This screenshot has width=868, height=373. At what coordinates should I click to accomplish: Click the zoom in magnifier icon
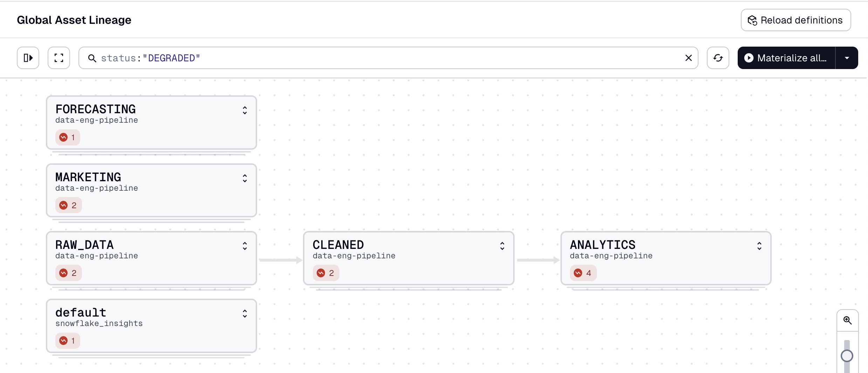(x=847, y=320)
